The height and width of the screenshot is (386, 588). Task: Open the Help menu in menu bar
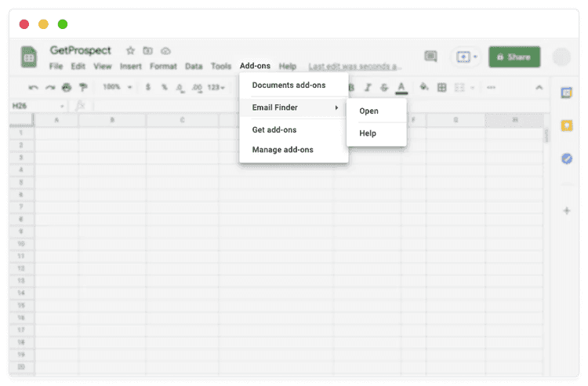point(287,67)
